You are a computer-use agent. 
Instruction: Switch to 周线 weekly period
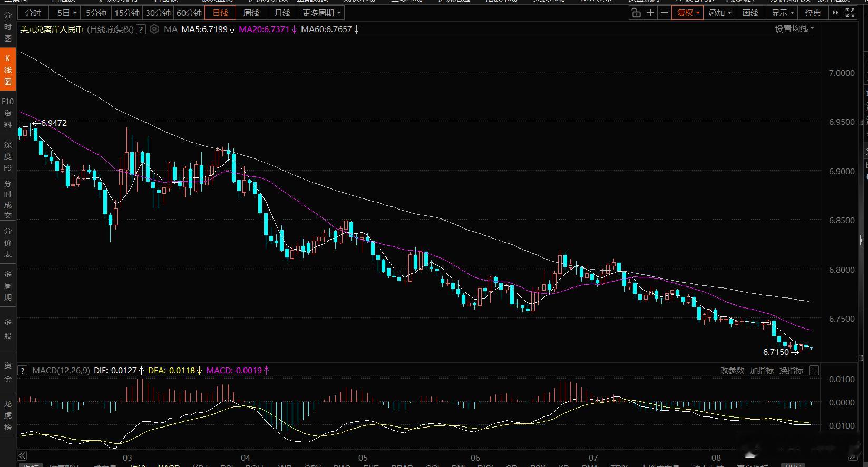point(251,13)
